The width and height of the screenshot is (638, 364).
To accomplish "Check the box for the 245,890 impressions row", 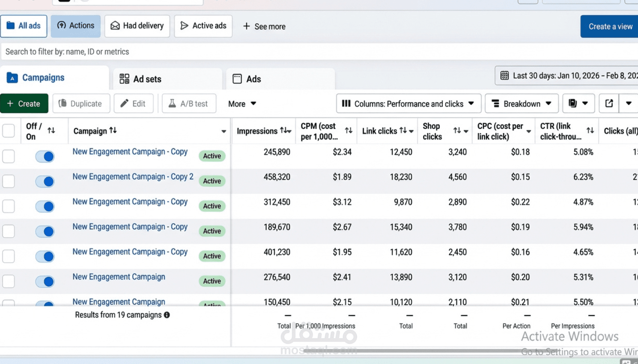I will coord(9,156).
